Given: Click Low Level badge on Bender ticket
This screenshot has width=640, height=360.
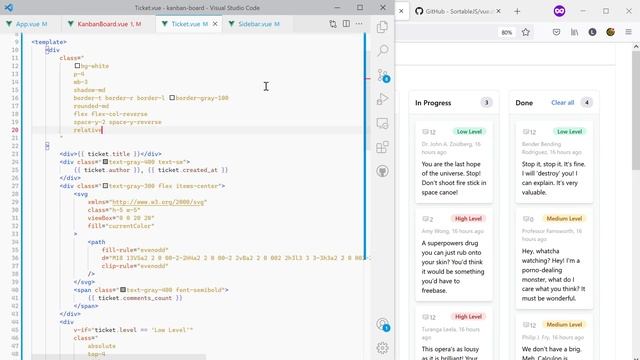Looking at the screenshot, I should pyautogui.click(x=569, y=131).
